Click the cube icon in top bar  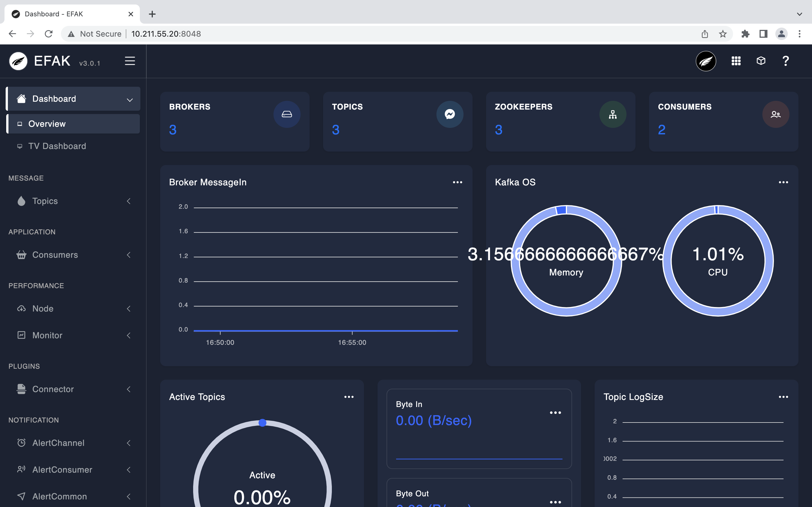(x=761, y=61)
